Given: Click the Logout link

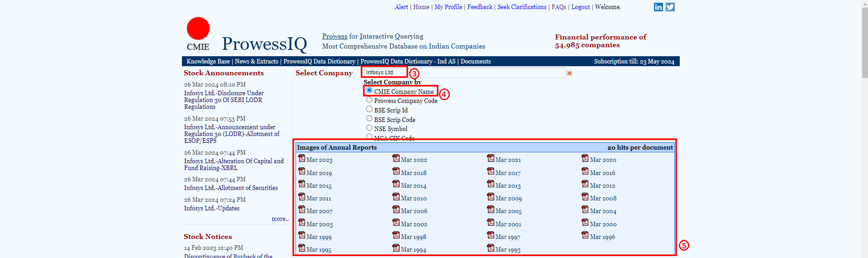Looking at the screenshot, I should point(581,7).
